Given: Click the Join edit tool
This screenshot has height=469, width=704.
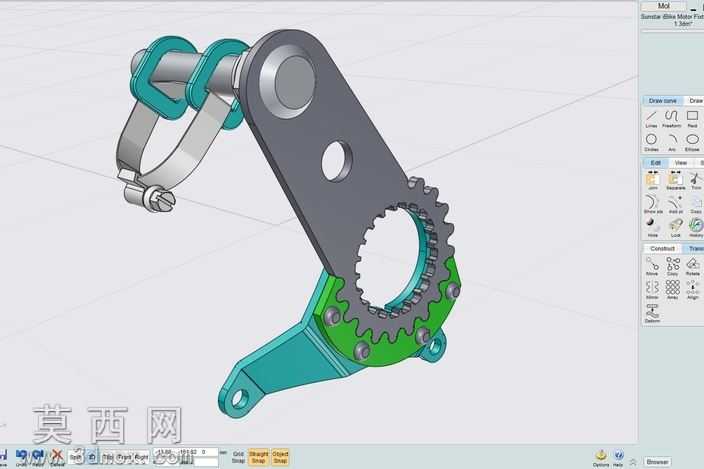Looking at the screenshot, I should pos(652,181).
